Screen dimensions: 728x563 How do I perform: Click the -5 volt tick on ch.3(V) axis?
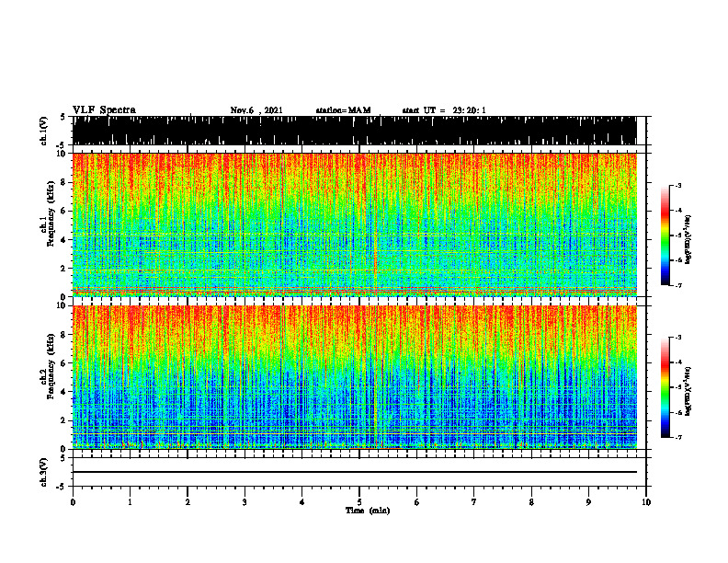click(62, 487)
